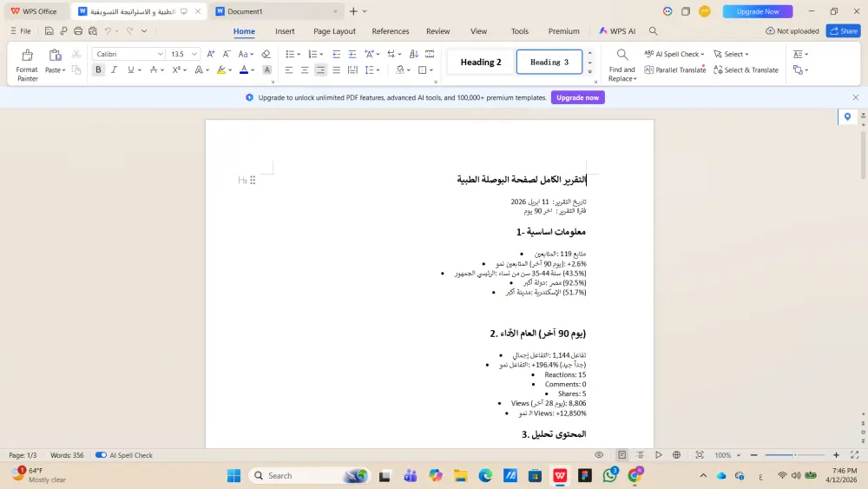Click the purple Upgrade now banner button

pos(577,97)
